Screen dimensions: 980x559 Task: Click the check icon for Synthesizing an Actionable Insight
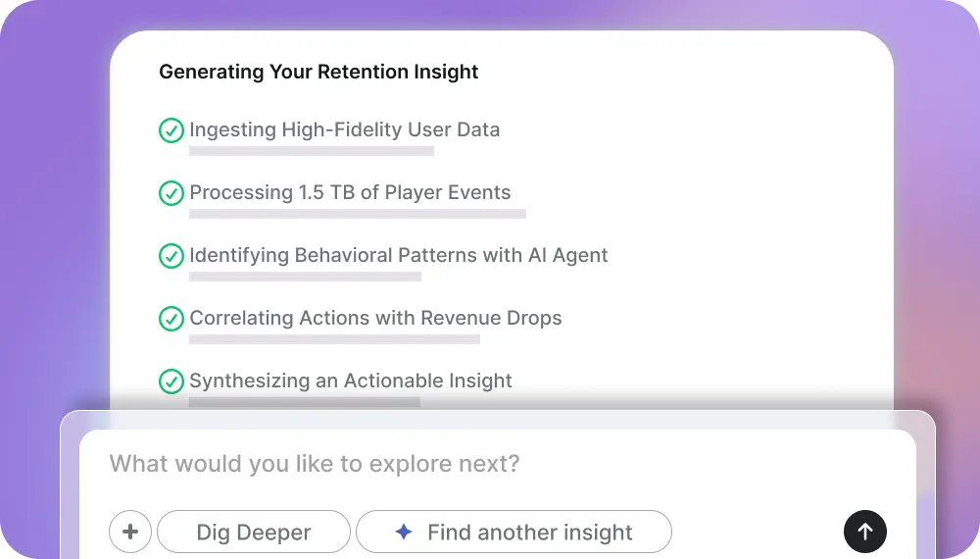point(171,381)
